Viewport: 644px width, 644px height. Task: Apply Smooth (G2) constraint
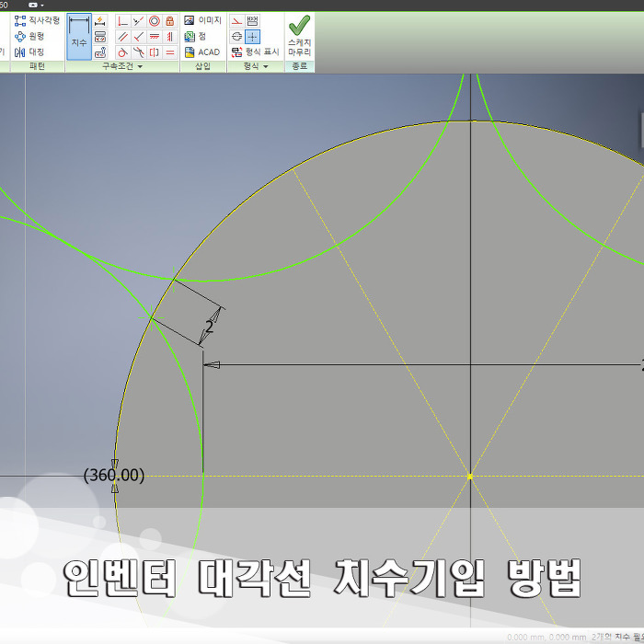point(138,52)
